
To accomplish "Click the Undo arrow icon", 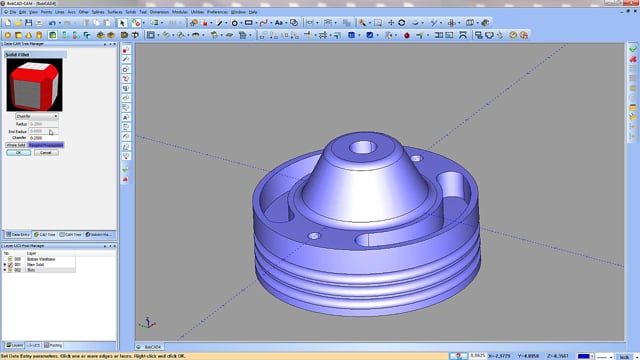I will pos(52,23).
